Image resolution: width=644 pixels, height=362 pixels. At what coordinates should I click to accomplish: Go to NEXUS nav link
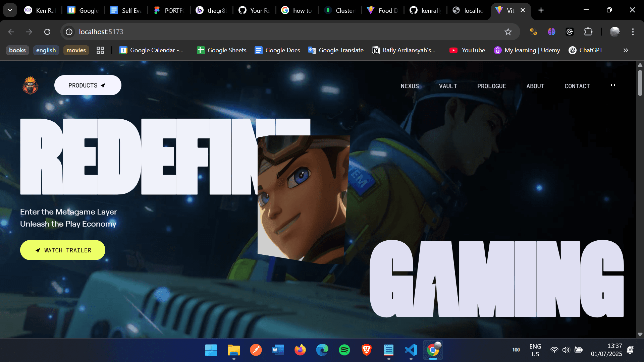(x=410, y=86)
